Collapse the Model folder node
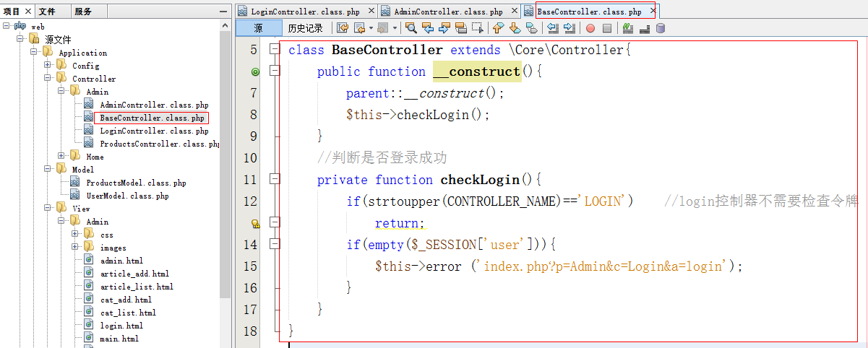This screenshot has width=868, height=348. [x=48, y=170]
